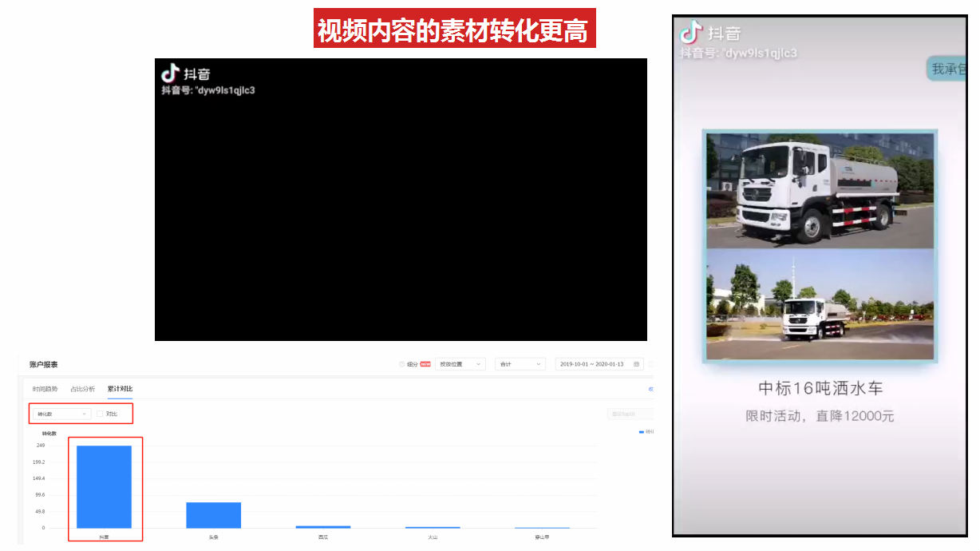Click the blue 头条 bar in chart
Image resolution: width=980 pixels, height=551 pixels.
[213, 515]
